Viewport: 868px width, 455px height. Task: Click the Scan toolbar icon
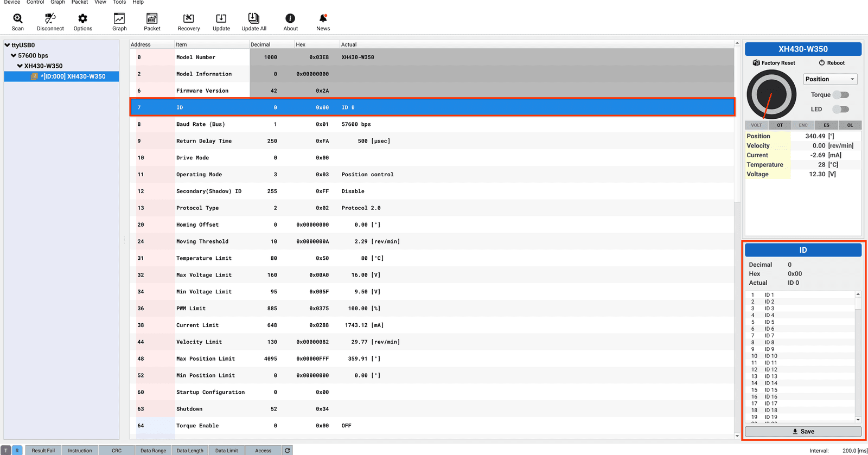pos(17,22)
